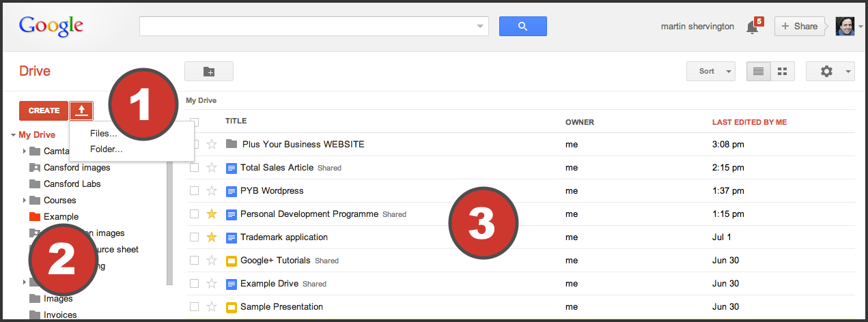Open the Total Sales Article title
The width and height of the screenshot is (868, 322).
click(277, 167)
